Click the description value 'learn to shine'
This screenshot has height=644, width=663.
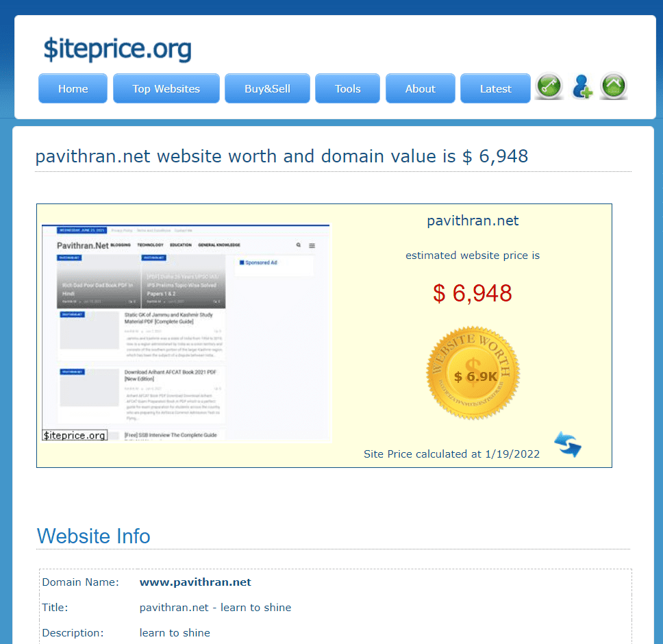pos(175,633)
